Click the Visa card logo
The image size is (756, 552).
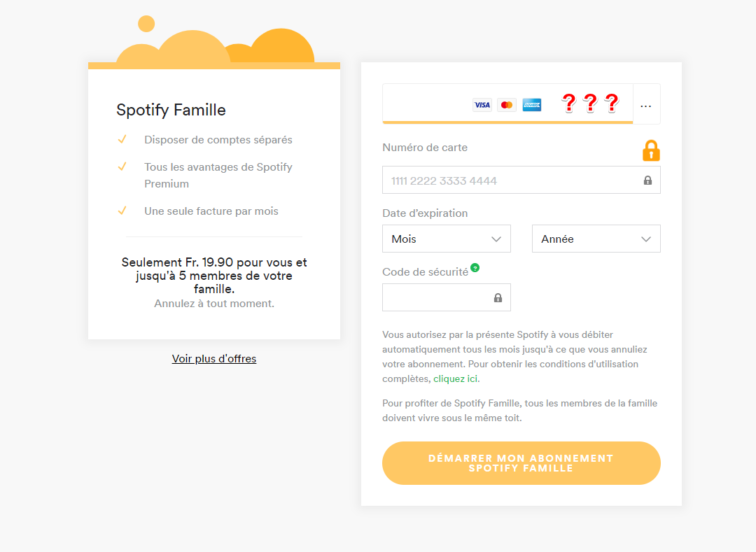[x=482, y=105]
